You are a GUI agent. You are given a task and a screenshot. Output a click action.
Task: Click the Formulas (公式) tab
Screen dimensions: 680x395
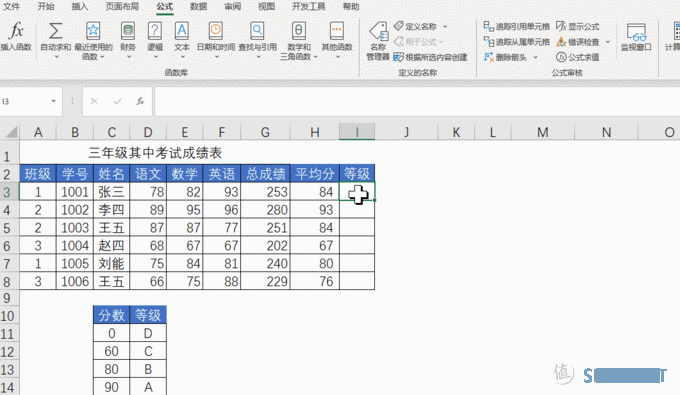pyautogui.click(x=165, y=7)
